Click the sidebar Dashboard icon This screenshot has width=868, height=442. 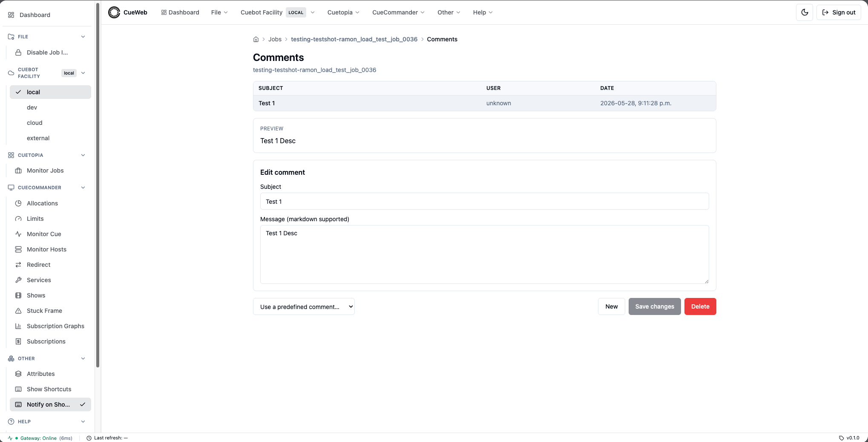pyautogui.click(x=11, y=15)
